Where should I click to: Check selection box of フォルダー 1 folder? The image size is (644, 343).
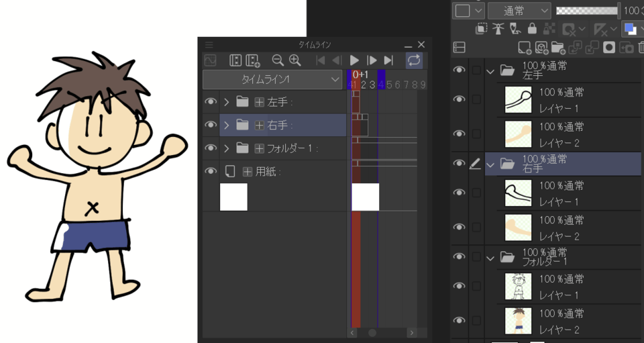point(476,256)
